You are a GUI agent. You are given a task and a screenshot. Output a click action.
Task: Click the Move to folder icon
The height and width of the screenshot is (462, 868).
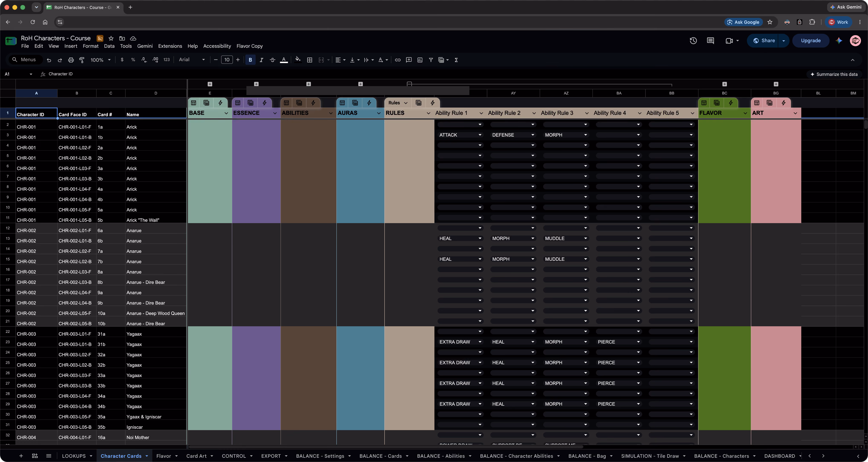122,38
